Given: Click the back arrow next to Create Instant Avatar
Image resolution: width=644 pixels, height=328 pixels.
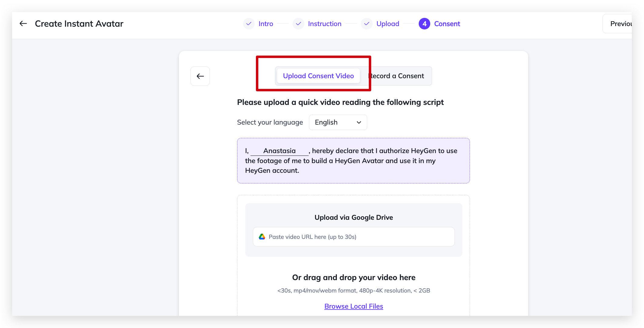Looking at the screenshot, I should pos(23,24).
